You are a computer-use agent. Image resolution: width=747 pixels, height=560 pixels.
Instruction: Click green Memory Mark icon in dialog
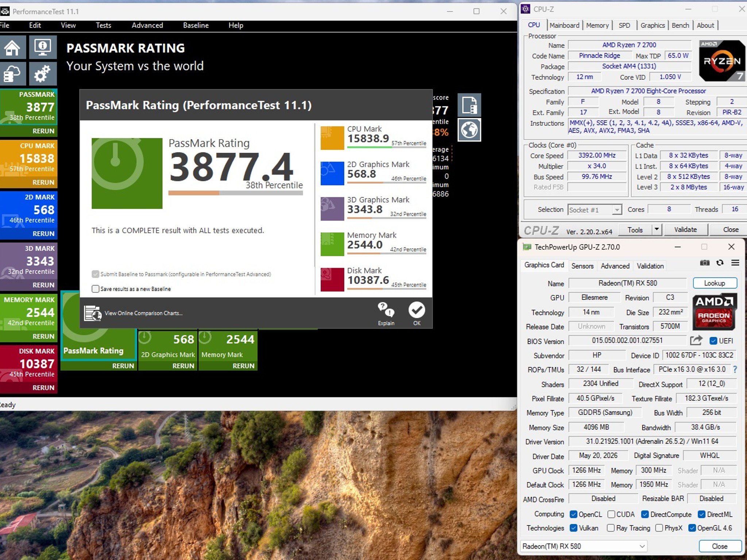[x=332, y=244]
